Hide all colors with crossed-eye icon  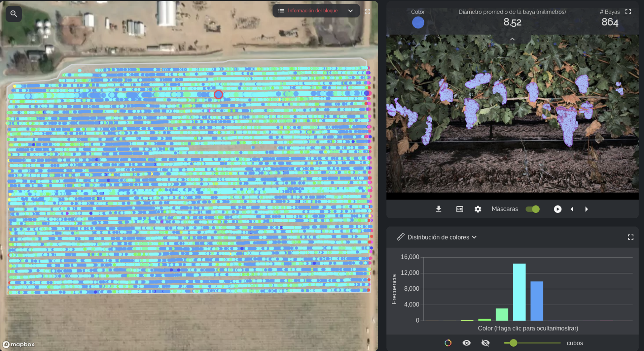tap(485, 343)
